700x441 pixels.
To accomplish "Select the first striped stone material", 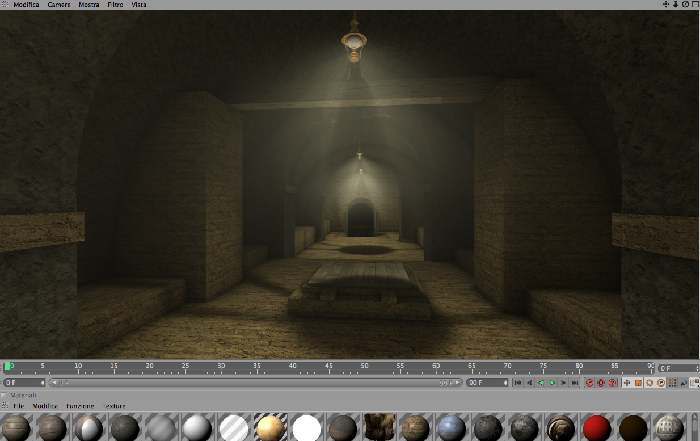I will coord(16,427).
